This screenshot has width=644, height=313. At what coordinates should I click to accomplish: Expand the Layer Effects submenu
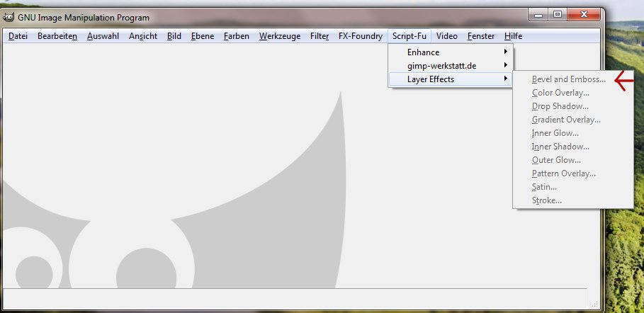(x=451, y=79)
